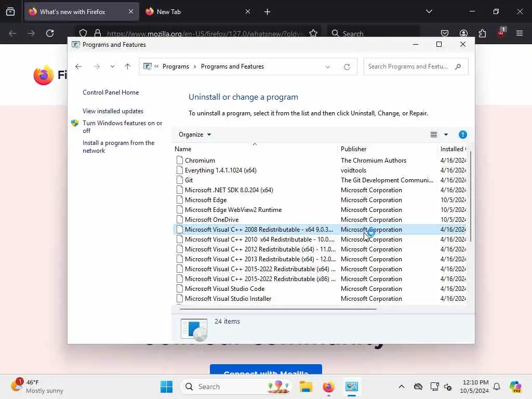
Task: Click the search magnifier in Programs and Features
Action: (458, 66)
